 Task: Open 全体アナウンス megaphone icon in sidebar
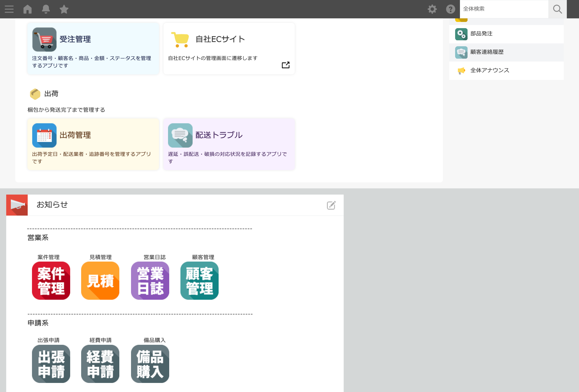[x=461, y=71]
